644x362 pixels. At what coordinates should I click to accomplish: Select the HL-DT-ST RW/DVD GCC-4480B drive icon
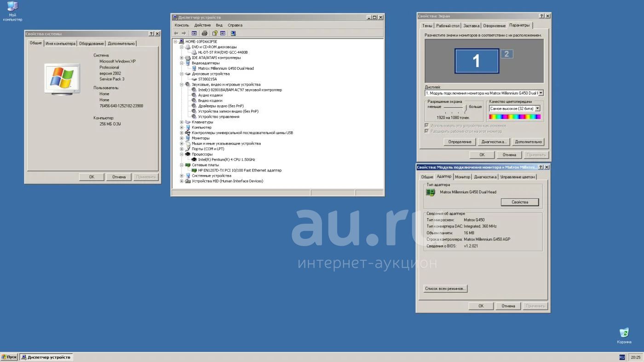[x=194, y=52]
